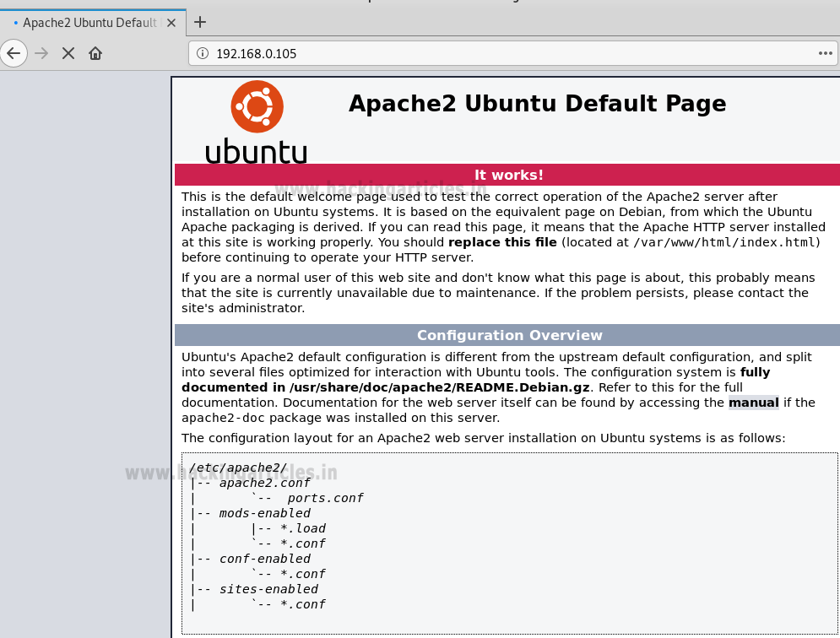Screen dimensions: 840x638
Task: Click the Forward navigation arrow
Action: tap(41, 53)
